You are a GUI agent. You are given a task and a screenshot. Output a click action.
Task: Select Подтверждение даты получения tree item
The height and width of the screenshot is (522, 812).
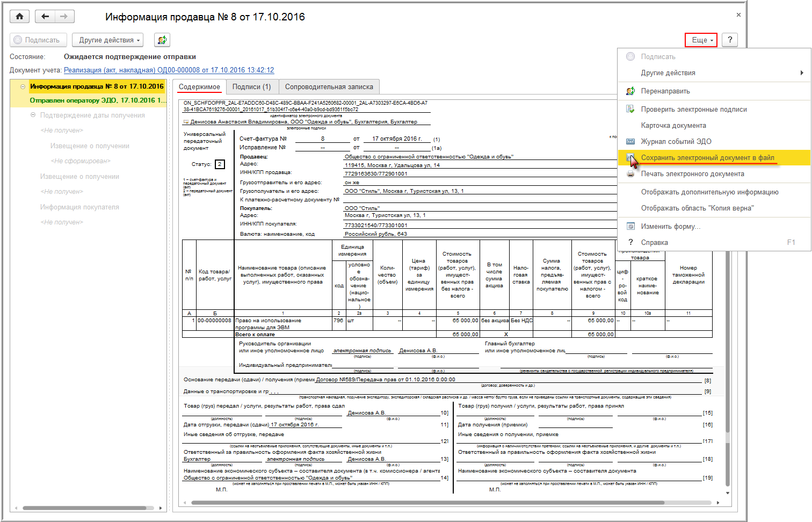[92, 115]
